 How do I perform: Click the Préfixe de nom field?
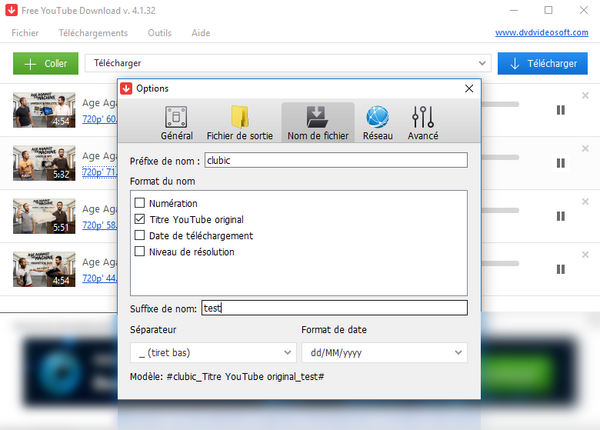point(336,160)
